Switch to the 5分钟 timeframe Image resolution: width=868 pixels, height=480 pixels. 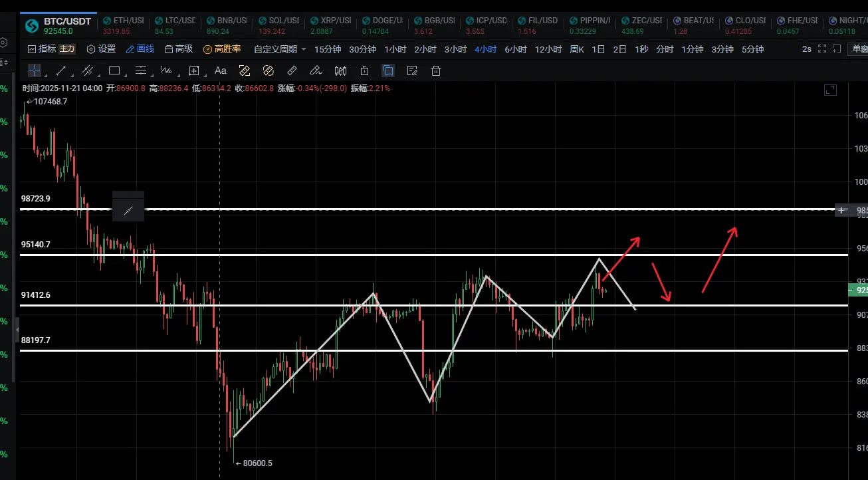753,49
